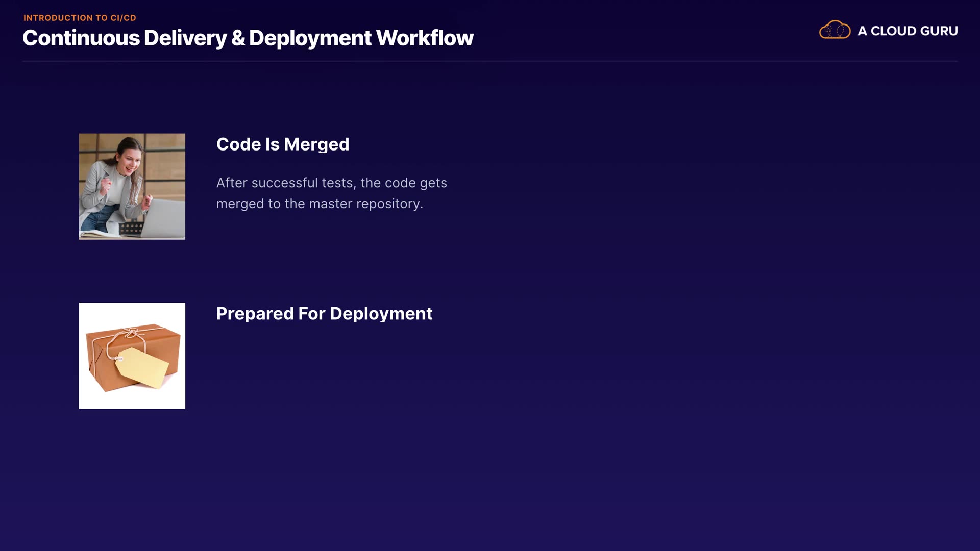Click the A Cloud Guru cloud logo icon

[835, 30]
